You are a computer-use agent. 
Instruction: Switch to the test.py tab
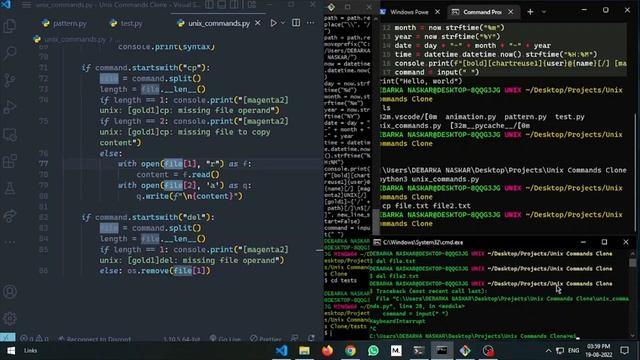(126, 23)
